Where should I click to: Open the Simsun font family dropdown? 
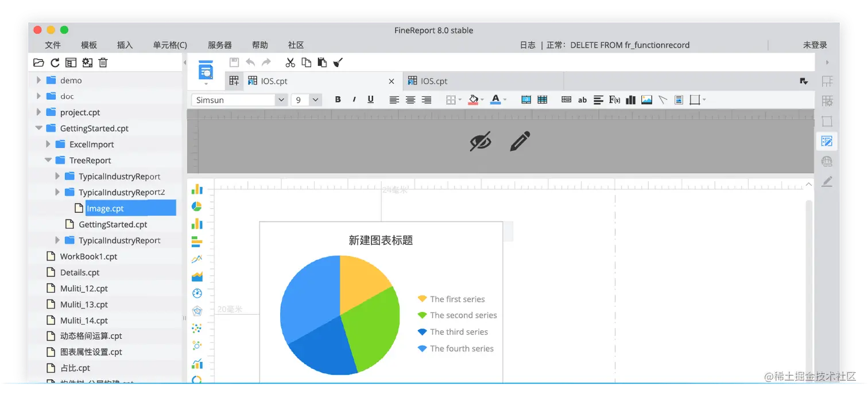pos(281,99)
